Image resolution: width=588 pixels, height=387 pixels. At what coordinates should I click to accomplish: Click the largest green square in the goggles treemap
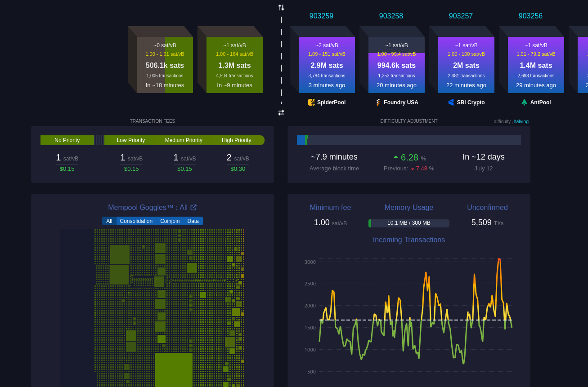pos(174,370)
